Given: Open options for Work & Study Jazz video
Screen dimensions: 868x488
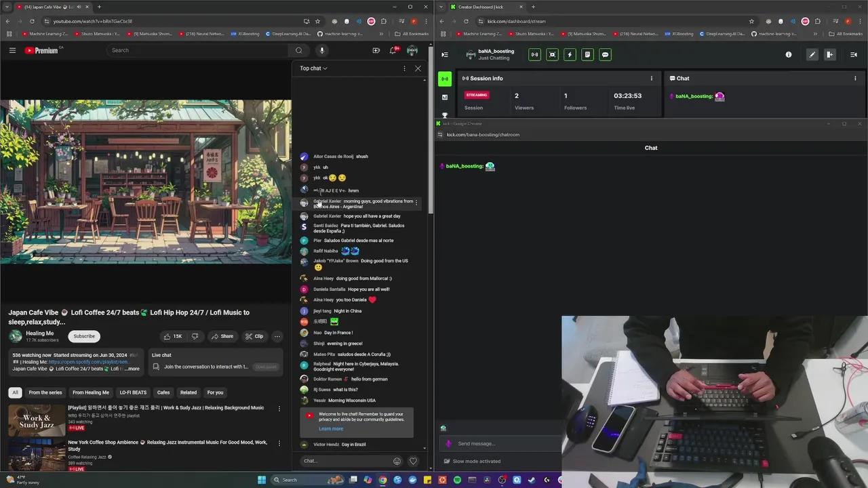Looking at the screenshot, I should 279,409.
